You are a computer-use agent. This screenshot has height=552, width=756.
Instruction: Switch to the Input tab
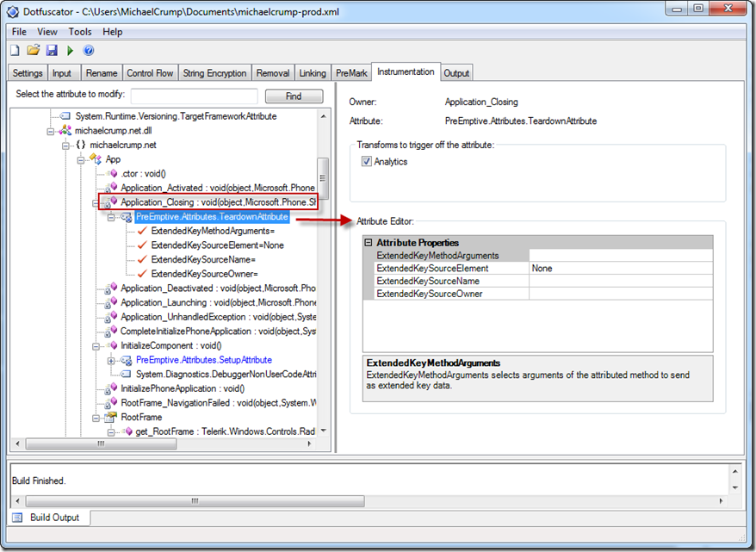[62, 73]
